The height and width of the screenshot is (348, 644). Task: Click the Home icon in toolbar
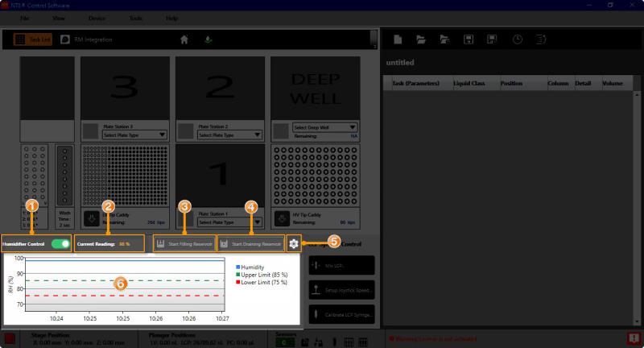click(184, 39)
